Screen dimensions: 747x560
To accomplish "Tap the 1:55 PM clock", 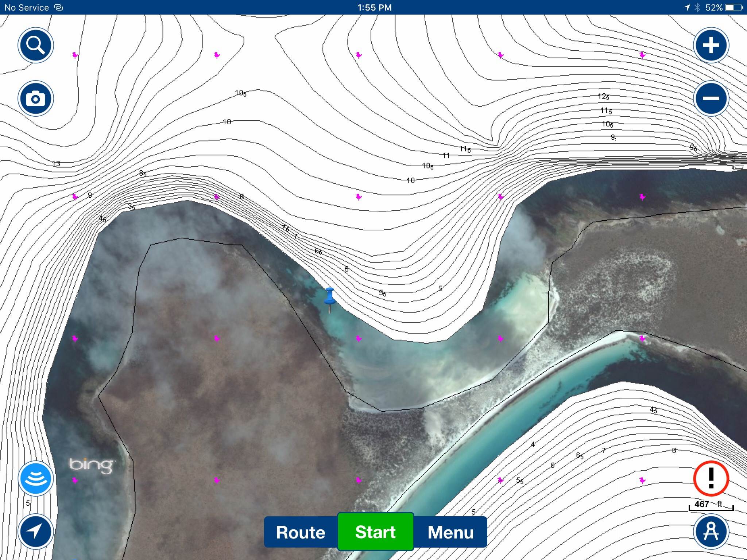I will click(374, 7).
